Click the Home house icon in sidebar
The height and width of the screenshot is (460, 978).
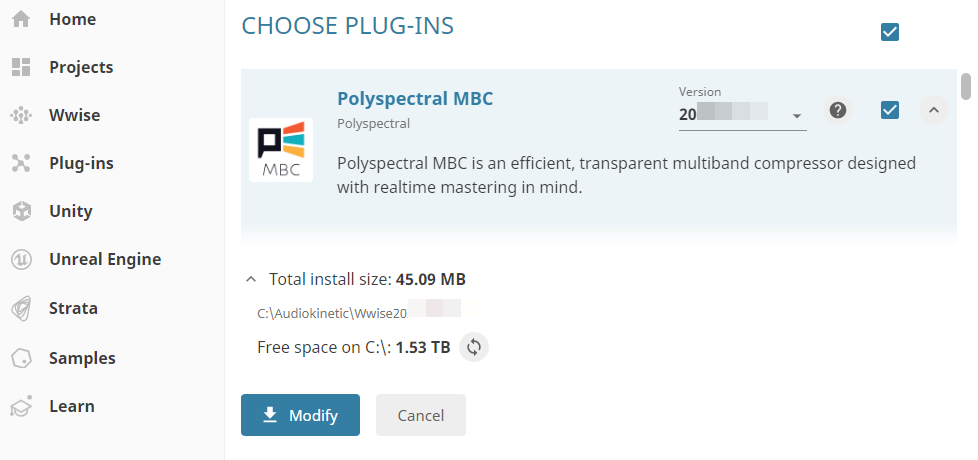pyautogui.click(x=21, y=19)
